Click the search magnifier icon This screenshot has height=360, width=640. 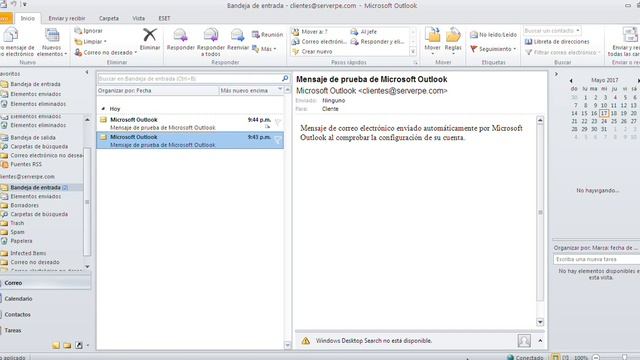285,78
